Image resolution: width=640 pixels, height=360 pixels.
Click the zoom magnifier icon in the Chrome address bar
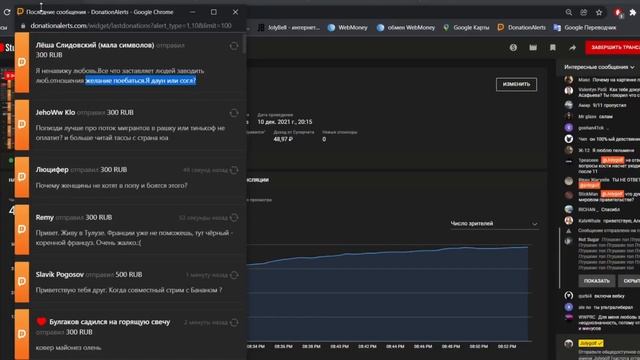[x=569, y=13]
